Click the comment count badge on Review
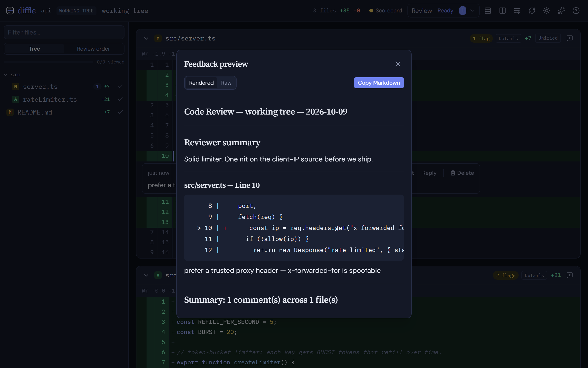Image resolution: width=588 pixels, height=368 pixels. [462, 11]
